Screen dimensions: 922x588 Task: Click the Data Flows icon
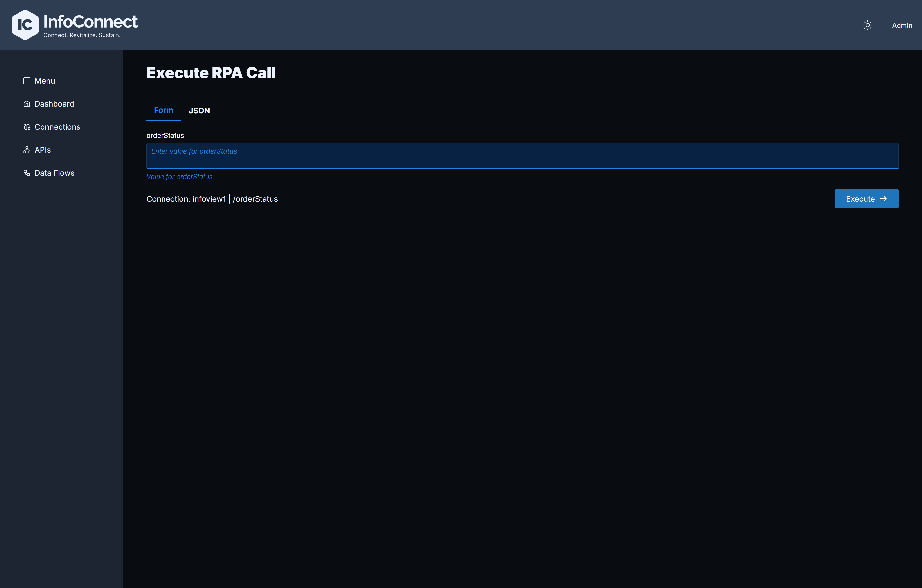pos(27,173)
